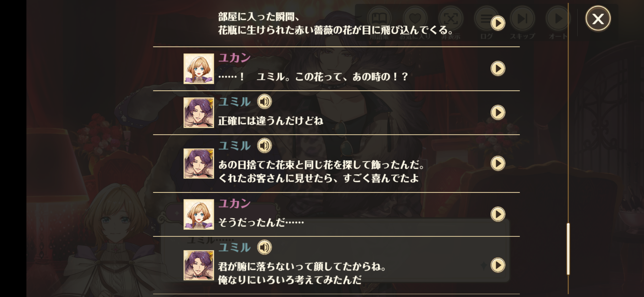The image size is (644, 297).
Task: Jump to ユカン line この花って、あの時の
Action: click(498, 68)
